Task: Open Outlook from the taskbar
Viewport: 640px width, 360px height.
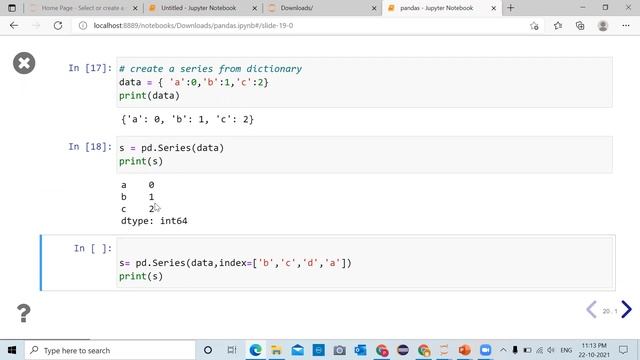Action: pyautogui.click(x=360, y=350)
